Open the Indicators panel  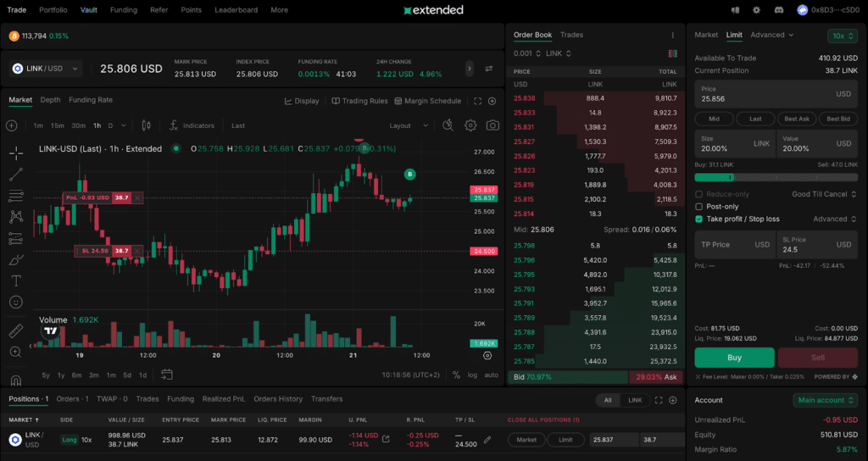192,125
